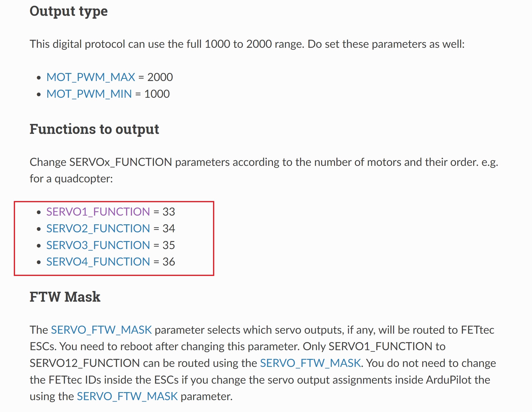Screen dimensions: 532x412
Task: Click the value 36 next to SERVO4_FUNCTION
Action: click(168, 262)
